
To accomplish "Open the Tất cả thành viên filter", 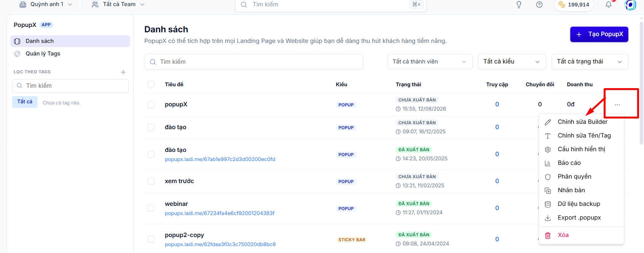I will point(430,62).
